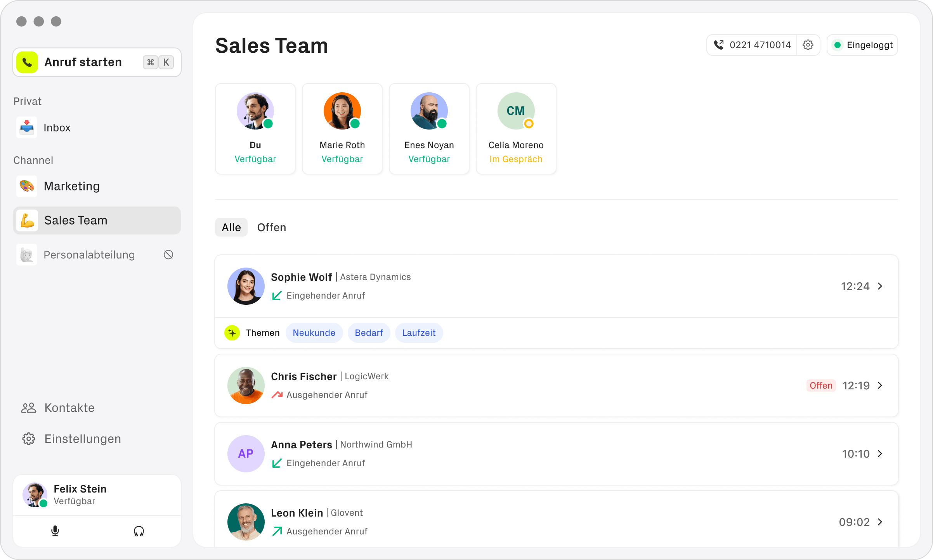Image resolution: width=933 pixels, height=560 pixels.
Task: Click the Themen sparkle AI icon
Action: [232, 333]
